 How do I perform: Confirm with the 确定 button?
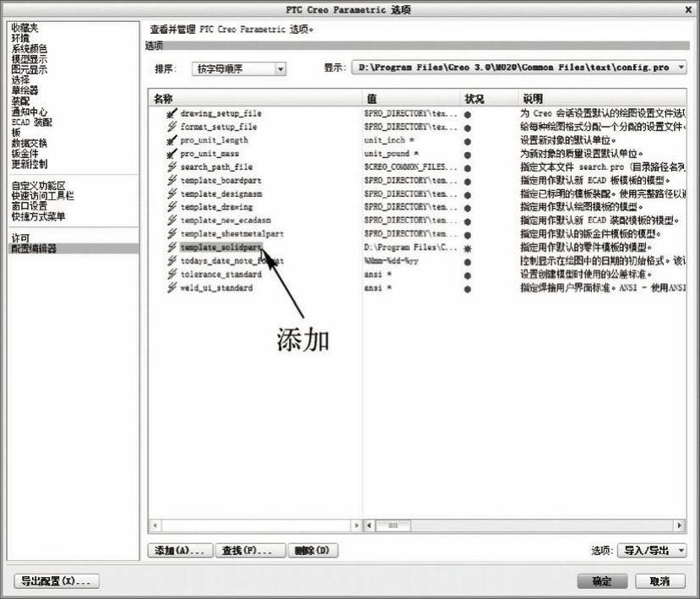click(x=602, y=581)
